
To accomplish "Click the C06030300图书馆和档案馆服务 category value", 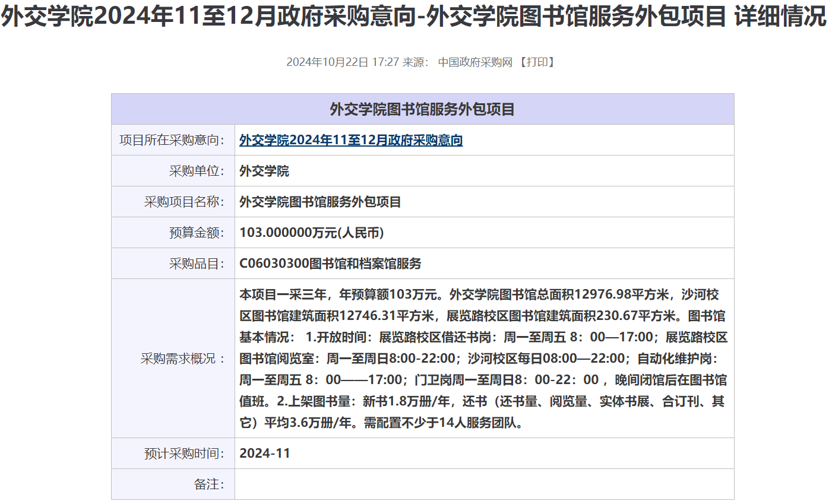I will [x=330, y=264].
